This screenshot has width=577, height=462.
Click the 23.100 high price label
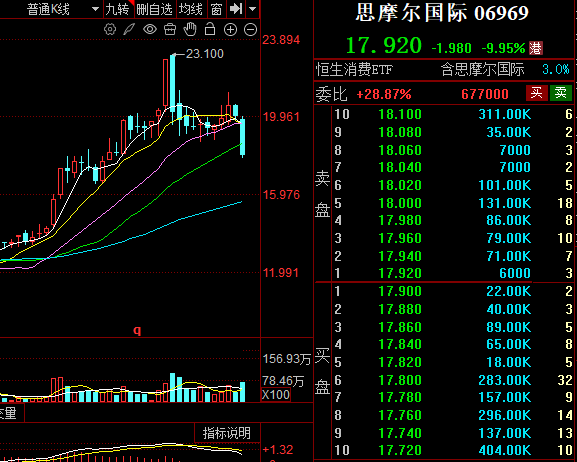(x=205, y=54)
